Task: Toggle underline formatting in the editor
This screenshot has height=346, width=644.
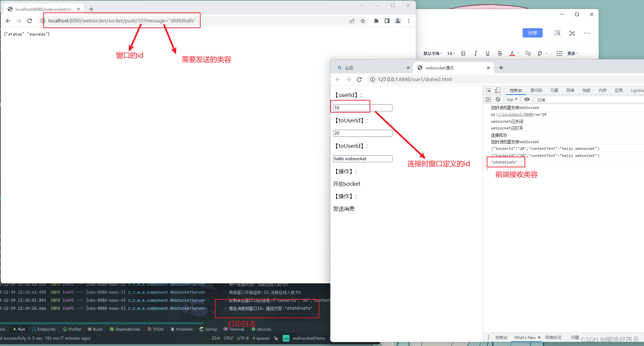Action: click(x=488, y=53)
